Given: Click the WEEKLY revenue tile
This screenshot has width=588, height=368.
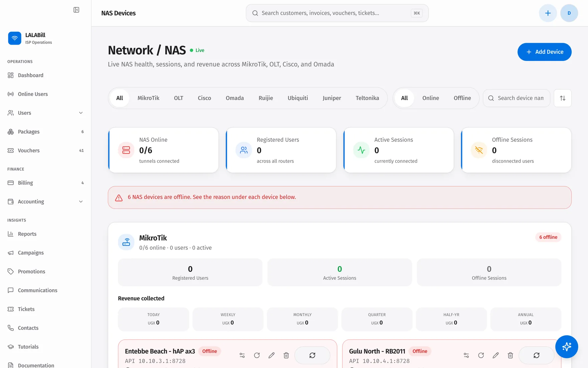Looking at the screenshot, I should 228,319.
